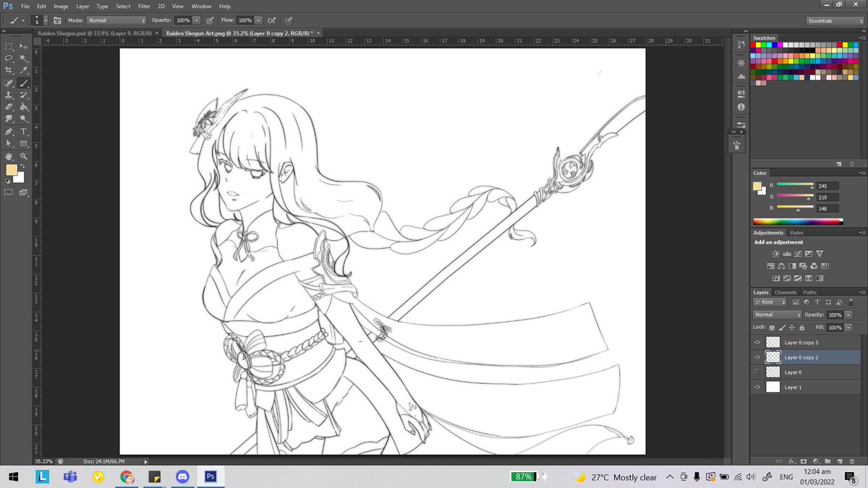868x488 pixels.
Task: Select the Hand tool
Action: (x=9, y=155)
